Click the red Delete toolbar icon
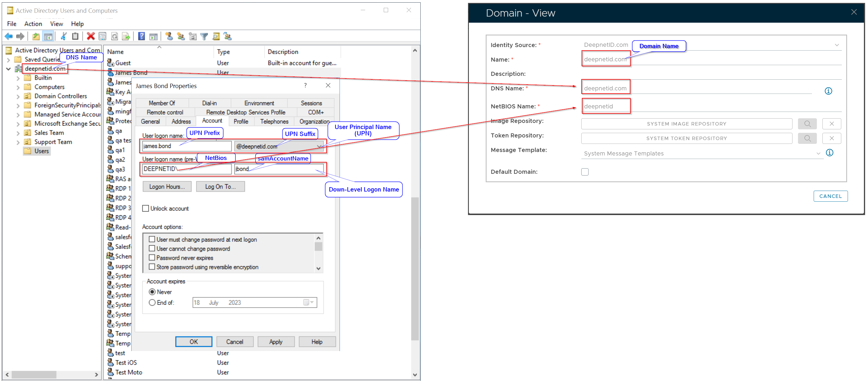The image size is (868, 381). click(91, 36)
